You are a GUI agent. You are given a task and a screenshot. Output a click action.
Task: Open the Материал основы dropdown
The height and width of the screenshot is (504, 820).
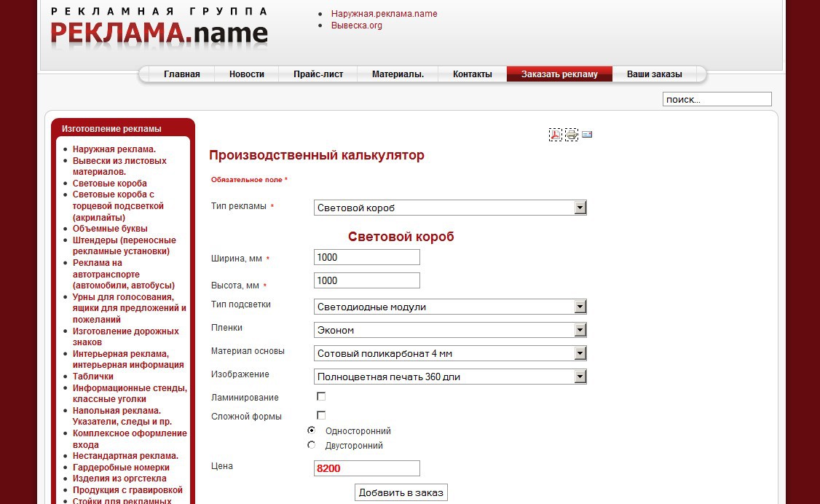point(450,353)
